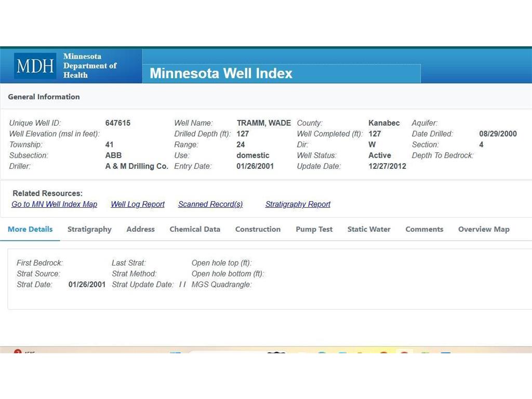Open the Well Log Report link
Viewport: 532px width, 399px height.
[138, 204]
